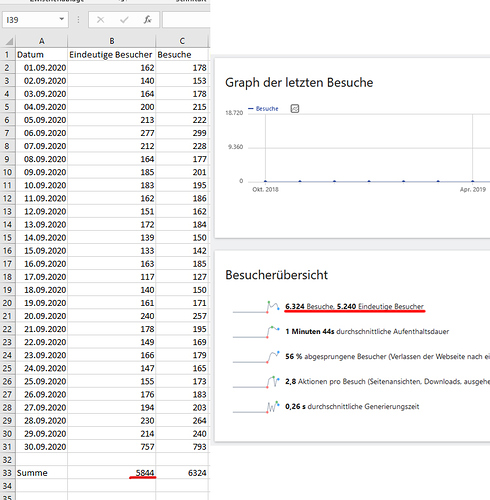Select column C header
The width and height of the screenshot is (490, 500).
click(x=182, y=41)
